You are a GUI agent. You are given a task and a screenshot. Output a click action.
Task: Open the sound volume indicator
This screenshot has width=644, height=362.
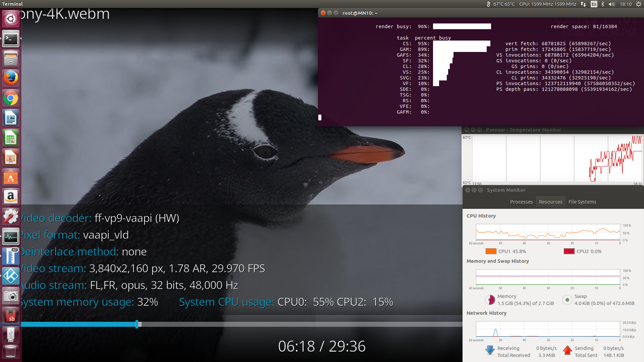click(x=612, y=4)
